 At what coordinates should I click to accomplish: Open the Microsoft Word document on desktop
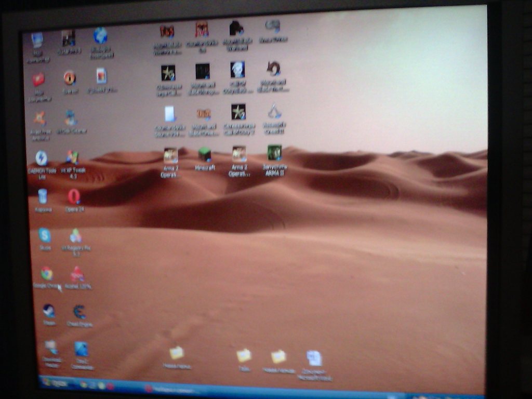314,358
